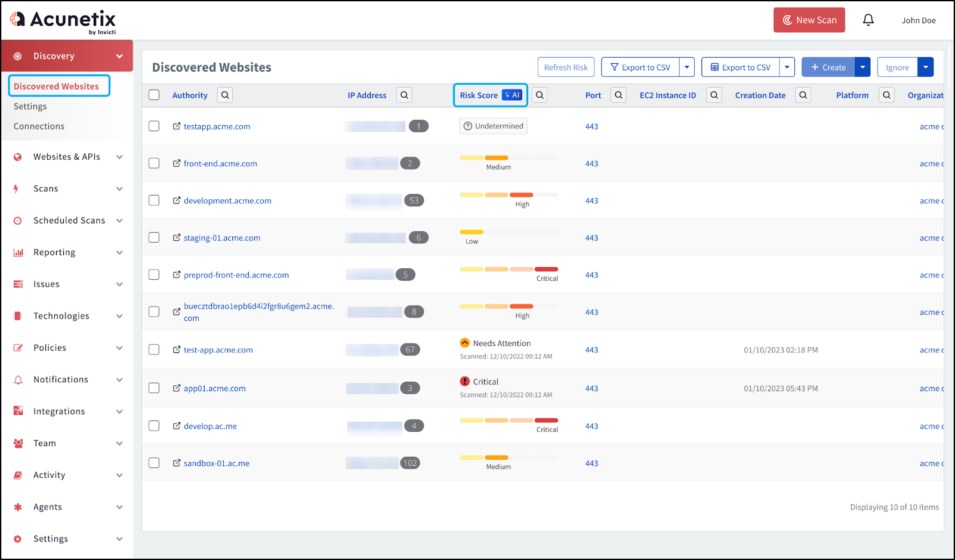Click the Issues list icon in sidebar
Screen dimensions: 955x560
pyautogui.click(x=19, y=284)
